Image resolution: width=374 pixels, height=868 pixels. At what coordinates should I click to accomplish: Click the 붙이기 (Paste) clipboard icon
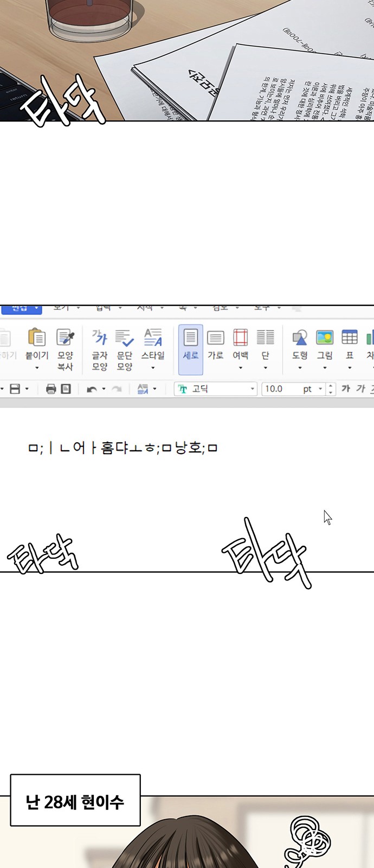pyautogui.click(x=37, y=337)
